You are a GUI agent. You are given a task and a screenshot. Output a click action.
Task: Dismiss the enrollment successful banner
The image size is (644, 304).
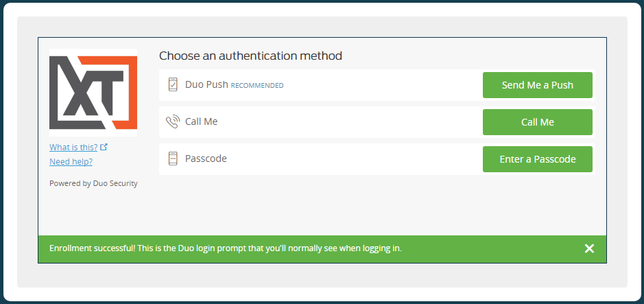589,248
